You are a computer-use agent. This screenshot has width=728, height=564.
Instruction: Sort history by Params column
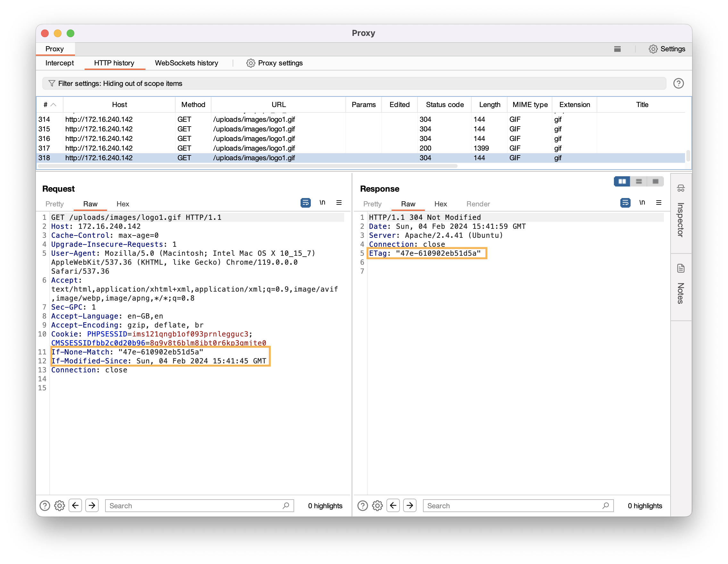coord(364,105)
